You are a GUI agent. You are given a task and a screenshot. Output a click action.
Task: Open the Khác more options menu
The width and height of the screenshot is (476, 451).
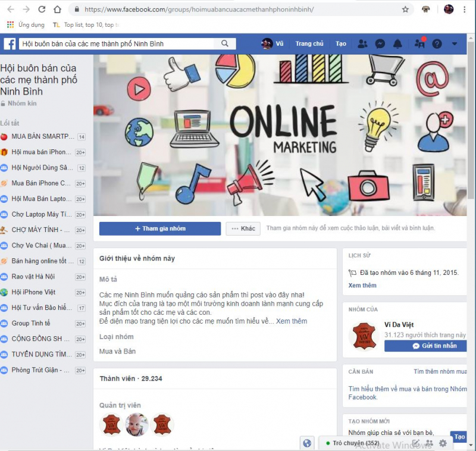243,228
